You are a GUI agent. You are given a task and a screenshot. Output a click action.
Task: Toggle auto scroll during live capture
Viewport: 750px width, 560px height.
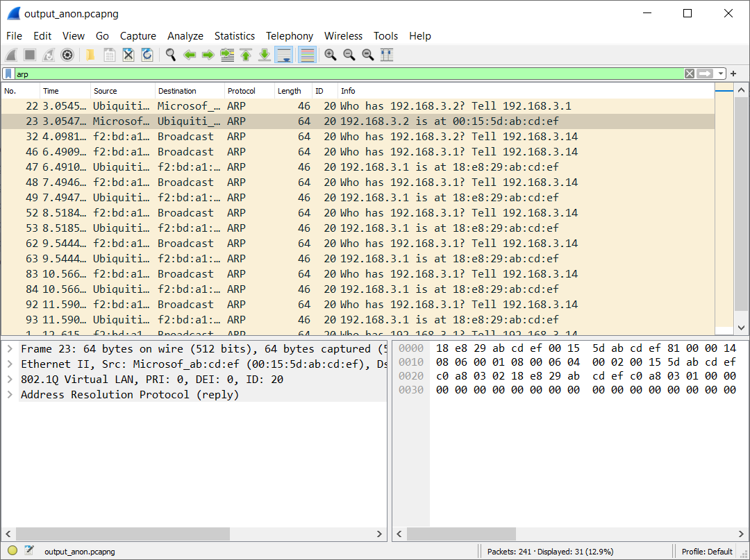pos(283,55)
